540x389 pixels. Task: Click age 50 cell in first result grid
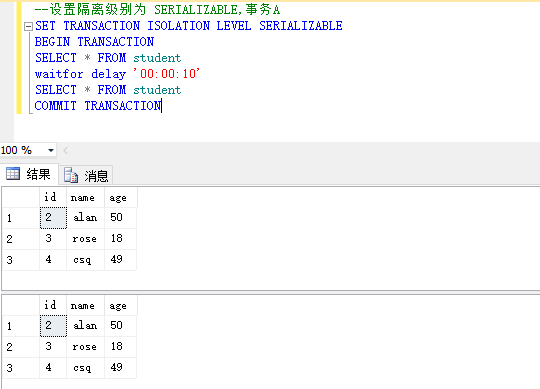[x=121, y=218]
